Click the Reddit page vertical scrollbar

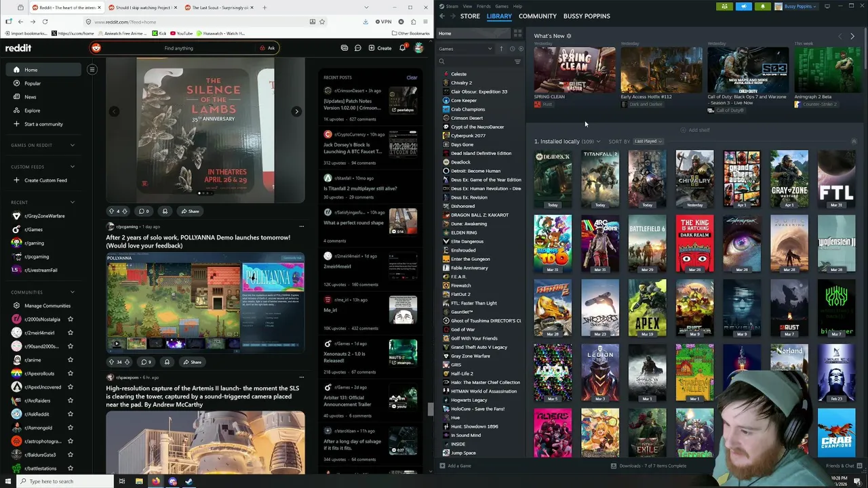(430, 409)
